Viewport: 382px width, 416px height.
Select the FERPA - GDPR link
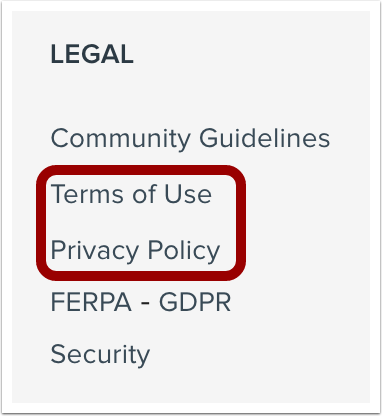[141, 302]
